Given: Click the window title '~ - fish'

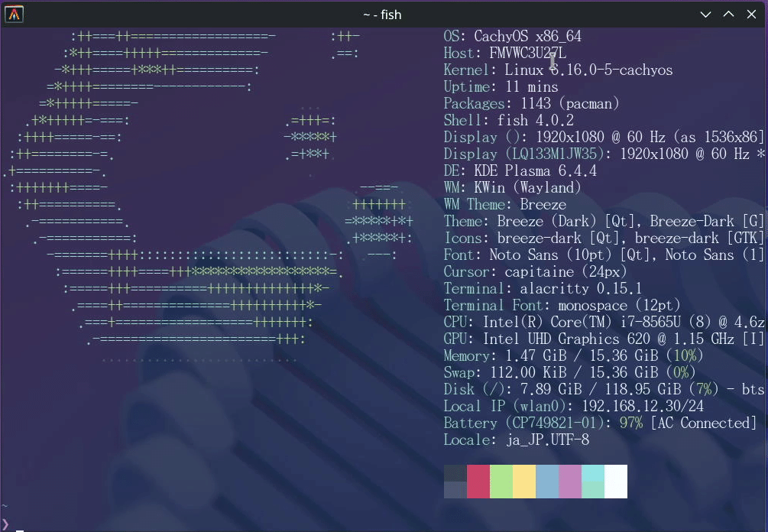Looking at the screenshot, I should (x=382, y=14).
